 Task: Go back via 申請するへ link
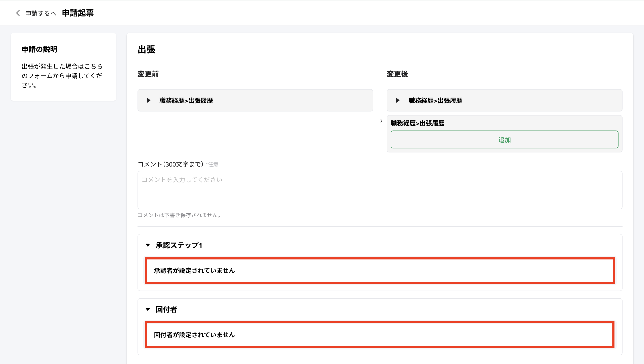tap(40, 13)
